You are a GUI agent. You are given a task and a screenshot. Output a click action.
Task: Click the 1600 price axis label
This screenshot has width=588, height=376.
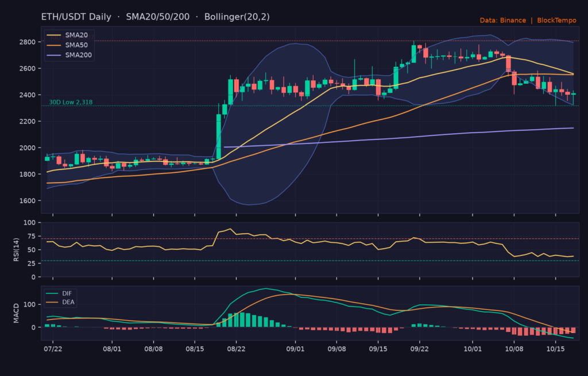(28, 200)
